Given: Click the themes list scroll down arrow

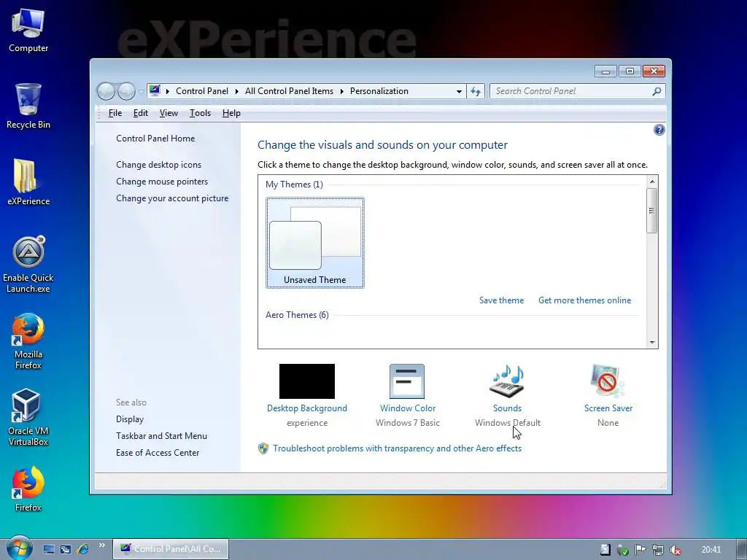Looking at the screenshot, I should click(651, 343).
